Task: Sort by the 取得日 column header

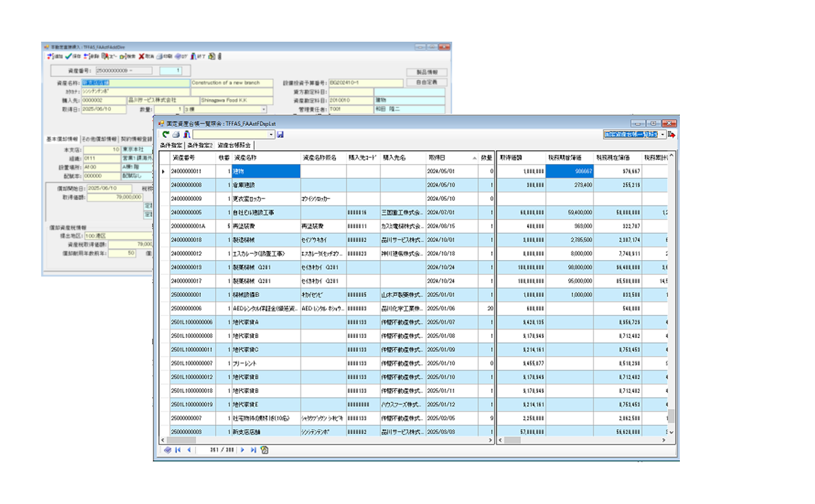Action: pyautogui.click(x=451, y=158)
